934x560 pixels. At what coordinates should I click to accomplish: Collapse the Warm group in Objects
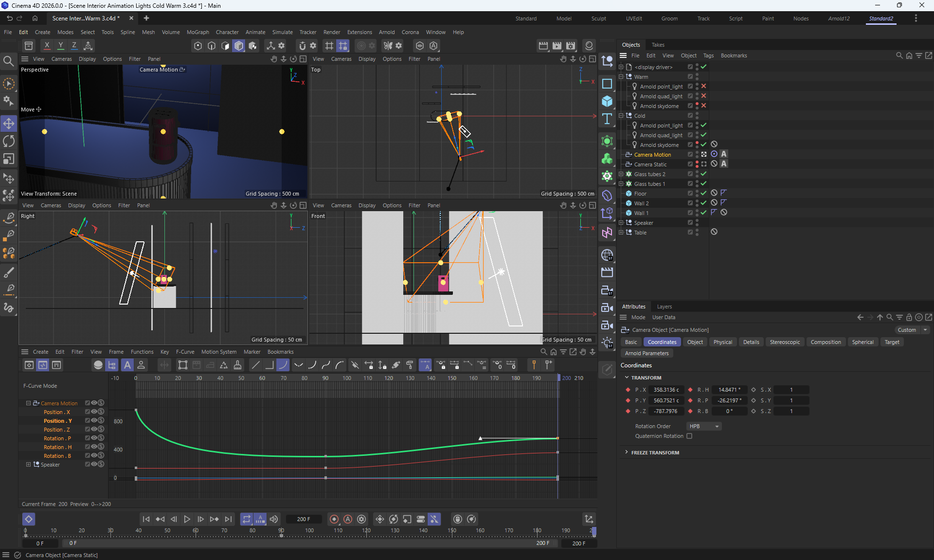point(621,77)
